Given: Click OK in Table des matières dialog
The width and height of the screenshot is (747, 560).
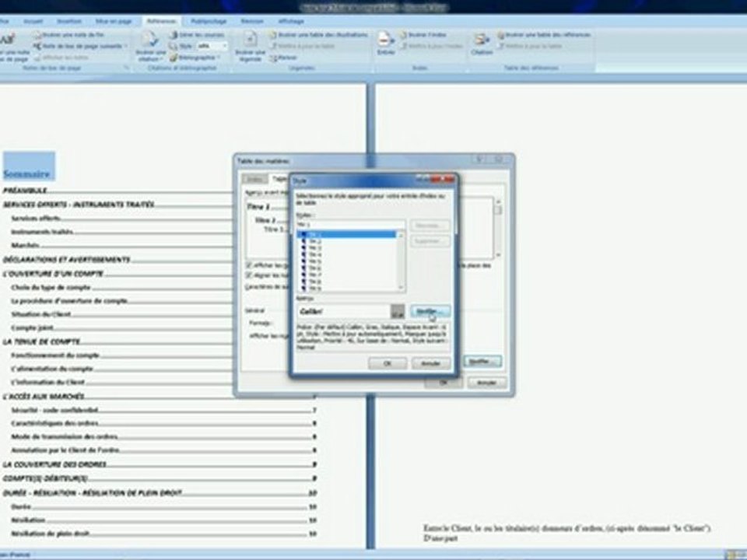Looking at the screenshot, I should point(443,383).
